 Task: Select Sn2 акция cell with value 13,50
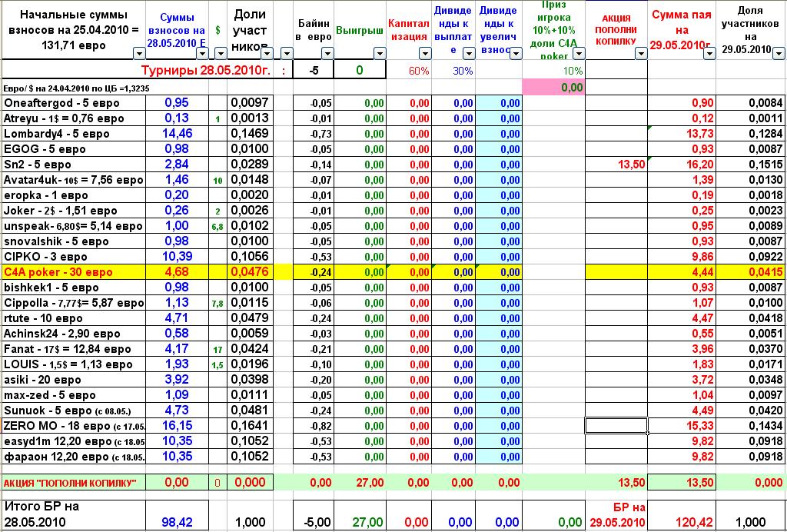616,165
